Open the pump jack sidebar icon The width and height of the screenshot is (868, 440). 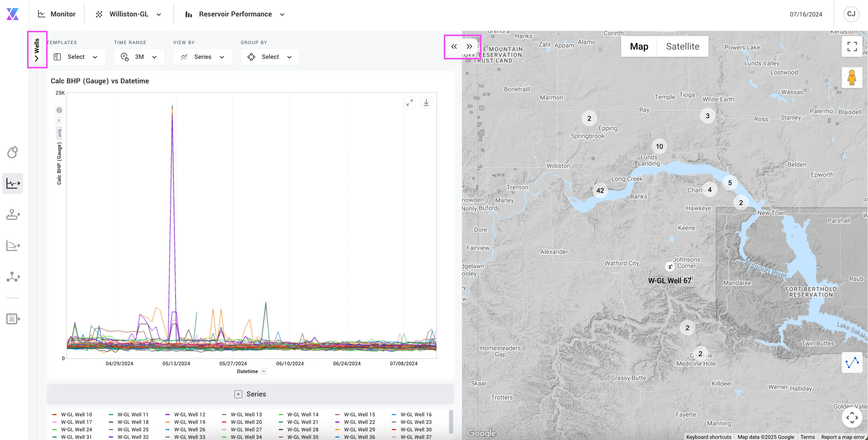tap(13, 214)
